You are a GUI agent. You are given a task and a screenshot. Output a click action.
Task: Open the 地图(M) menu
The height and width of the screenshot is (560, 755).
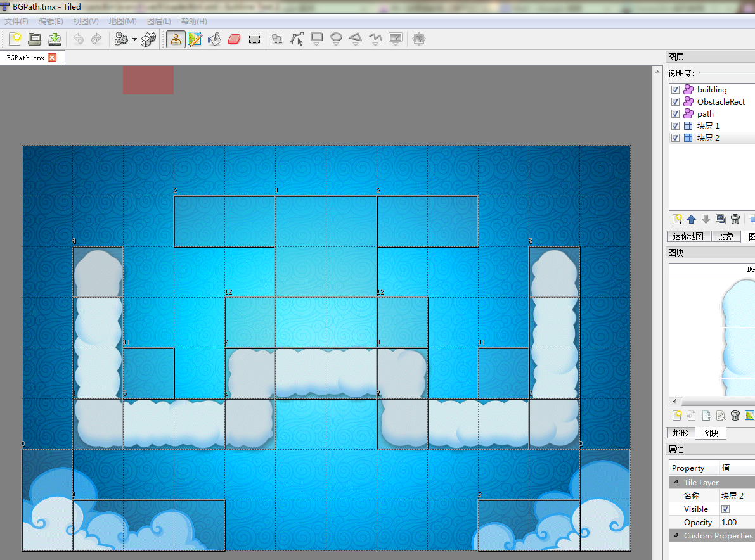[x=122, y=22]
